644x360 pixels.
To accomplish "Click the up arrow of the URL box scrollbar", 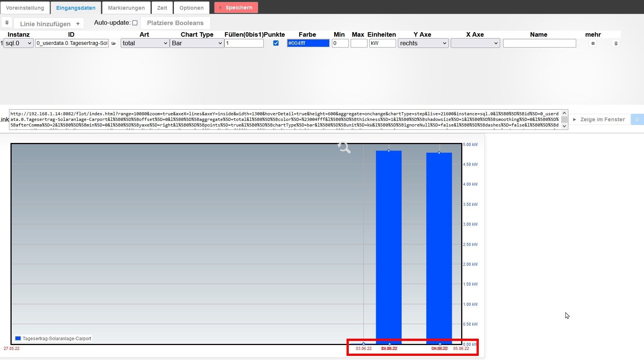I will pyautogui.click(x=564, y=113).
